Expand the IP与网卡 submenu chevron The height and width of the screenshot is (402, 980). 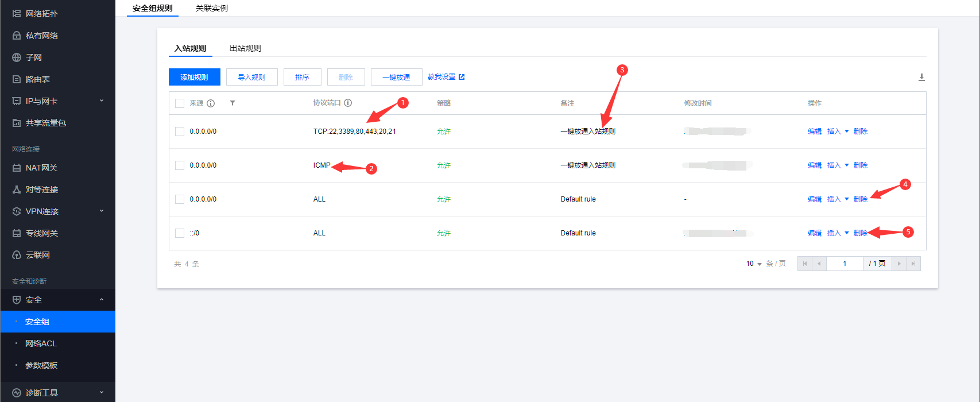pos(102,100)
